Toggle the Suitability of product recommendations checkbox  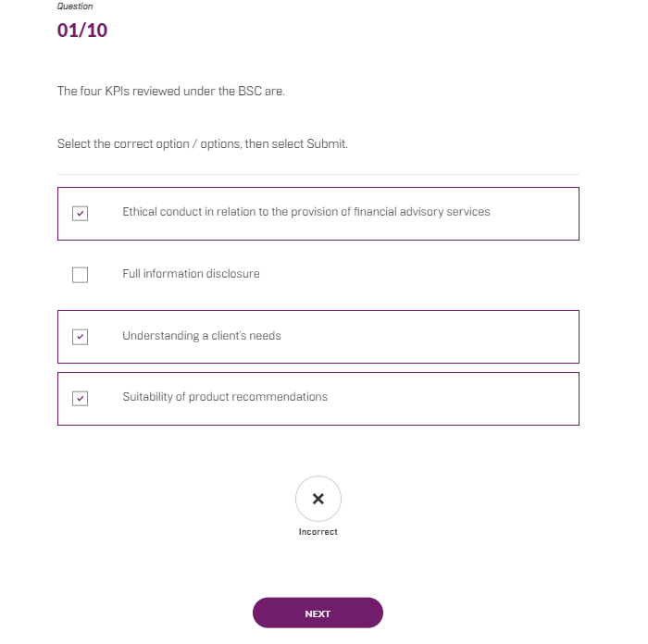pos(81,399)
